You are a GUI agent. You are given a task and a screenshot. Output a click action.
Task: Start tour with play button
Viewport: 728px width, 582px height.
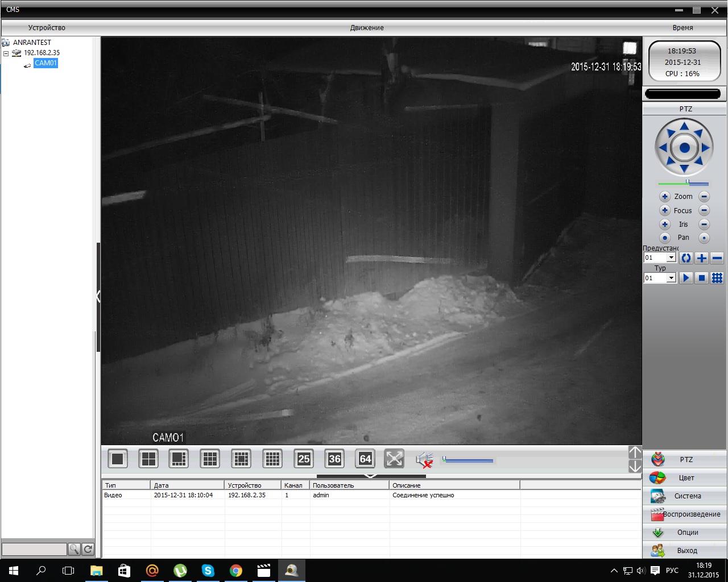click(686, 278)
